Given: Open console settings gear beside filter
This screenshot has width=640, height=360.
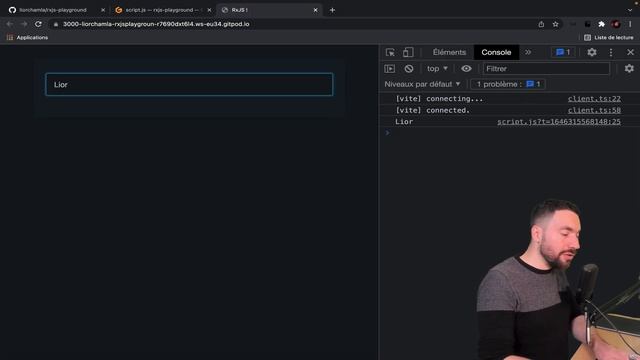Looking at the screenshot, I should pos(629,69).
